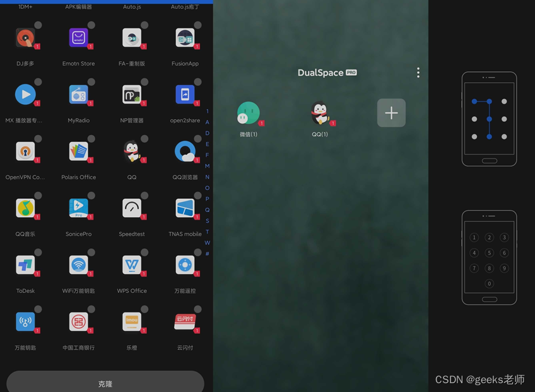The image size is (535, 392).
Task: Tap the WPS Office app icon
Action: coord(132,264)
